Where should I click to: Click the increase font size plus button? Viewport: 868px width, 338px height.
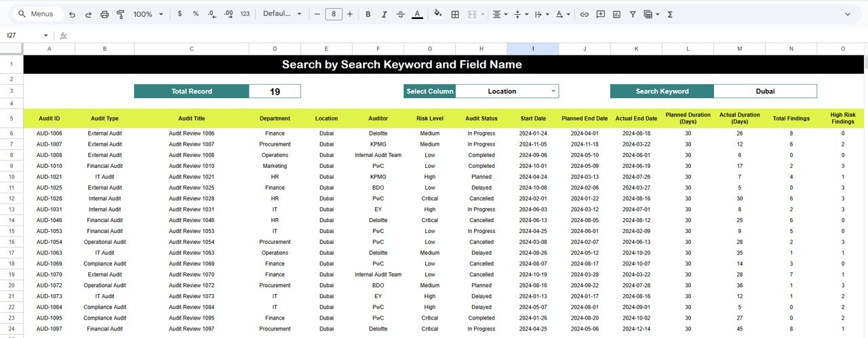point(350,14)
